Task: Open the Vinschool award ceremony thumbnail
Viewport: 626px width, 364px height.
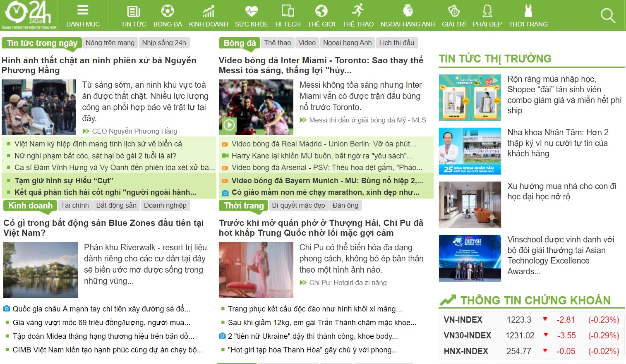Action: [x=470, y=259]
